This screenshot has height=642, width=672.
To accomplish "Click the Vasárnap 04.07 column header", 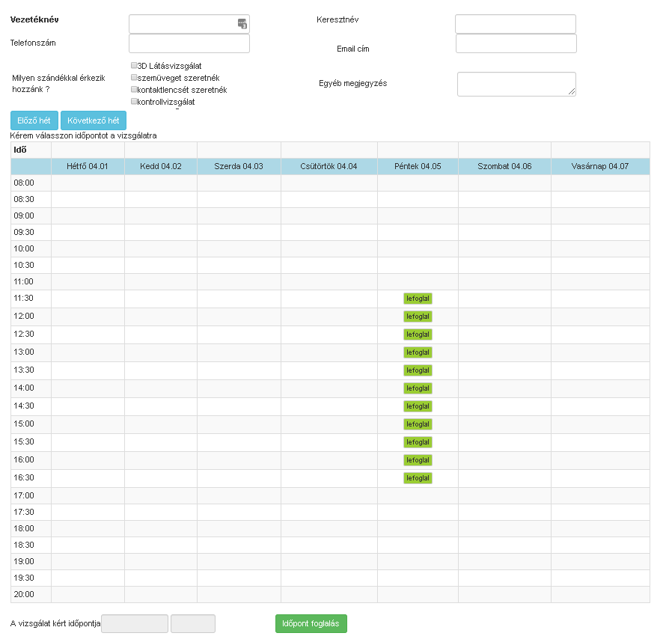I will pyautogui.click(x=600, y=166).
